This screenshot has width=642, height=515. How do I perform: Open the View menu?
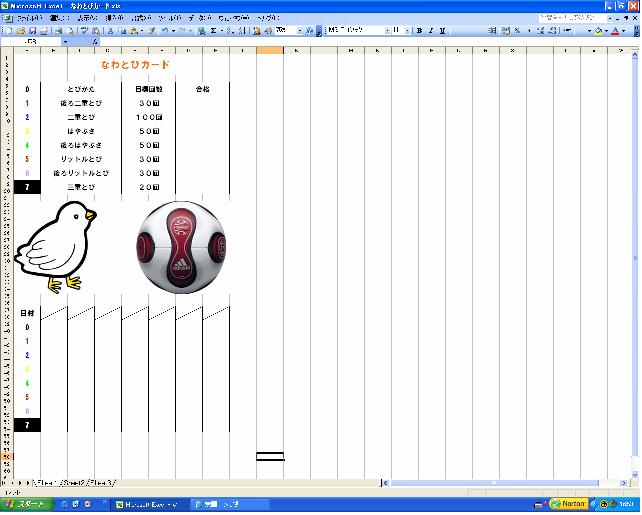(x=87, y=18)
